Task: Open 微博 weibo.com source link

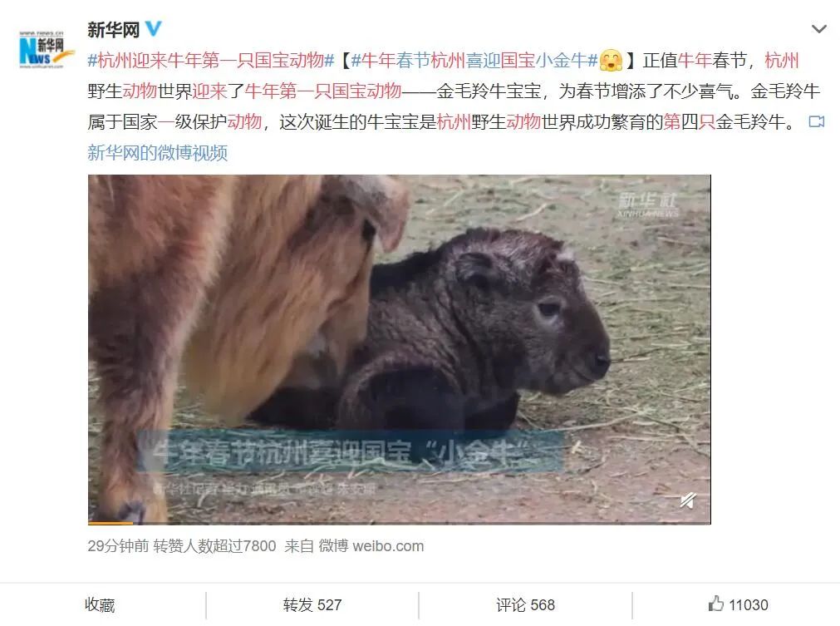Action: pos(371,546)
